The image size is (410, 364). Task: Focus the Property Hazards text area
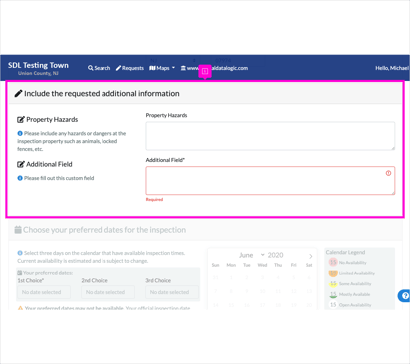tap(270, 136)
